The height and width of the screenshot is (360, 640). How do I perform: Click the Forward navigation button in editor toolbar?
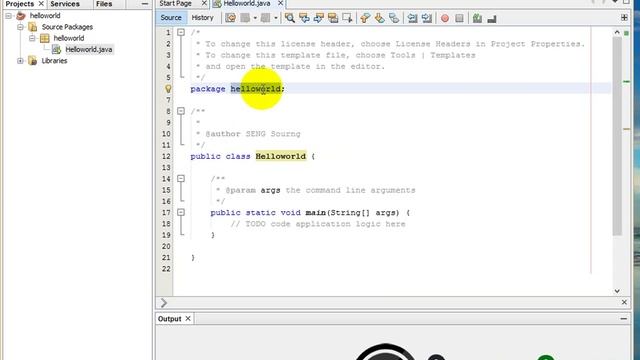click(265, 18)
